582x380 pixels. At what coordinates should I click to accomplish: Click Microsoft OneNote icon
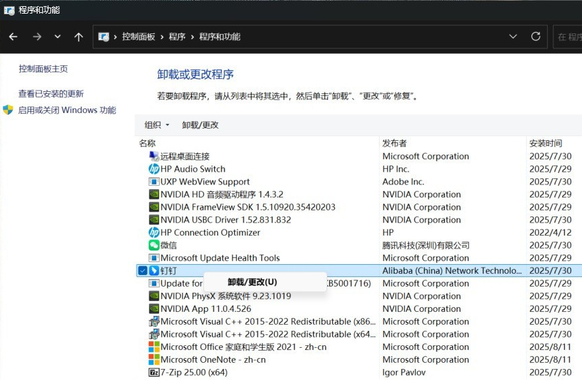tap(154, 359)
